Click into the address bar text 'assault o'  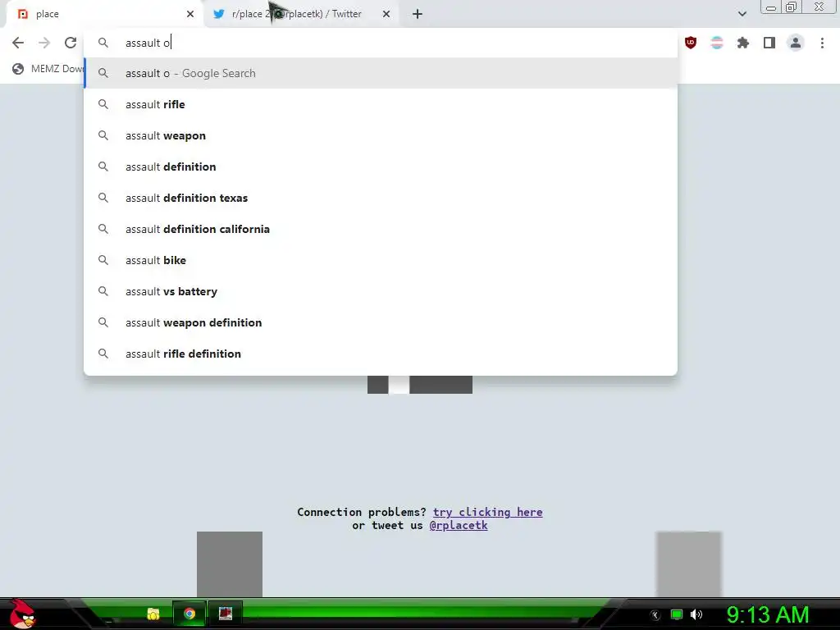click(x=148, y=43)
